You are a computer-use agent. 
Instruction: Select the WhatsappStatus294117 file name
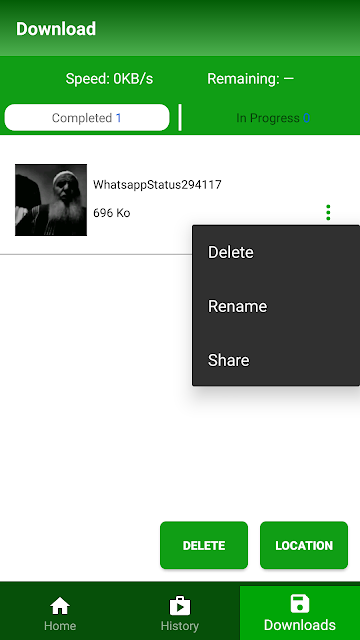click(x=157, y=185)
